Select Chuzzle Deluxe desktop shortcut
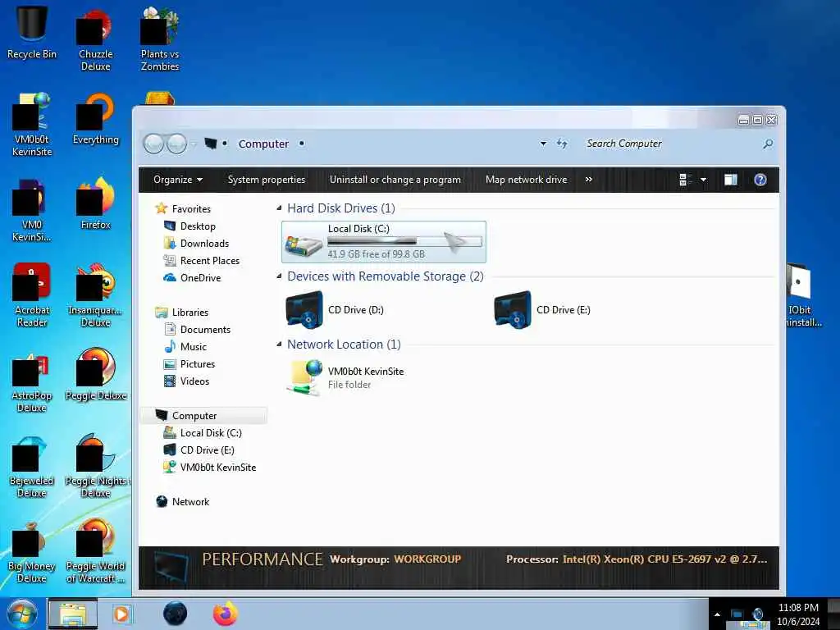 pyautogui.click(x=95, y=41)
